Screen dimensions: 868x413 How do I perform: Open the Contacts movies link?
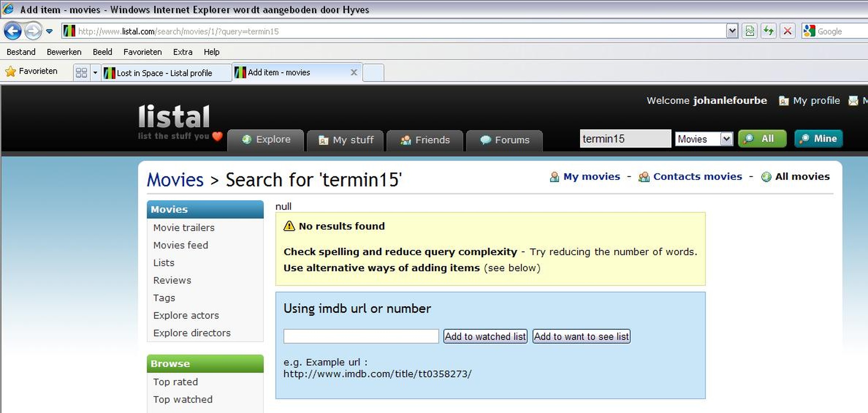[x=697, y=177]
